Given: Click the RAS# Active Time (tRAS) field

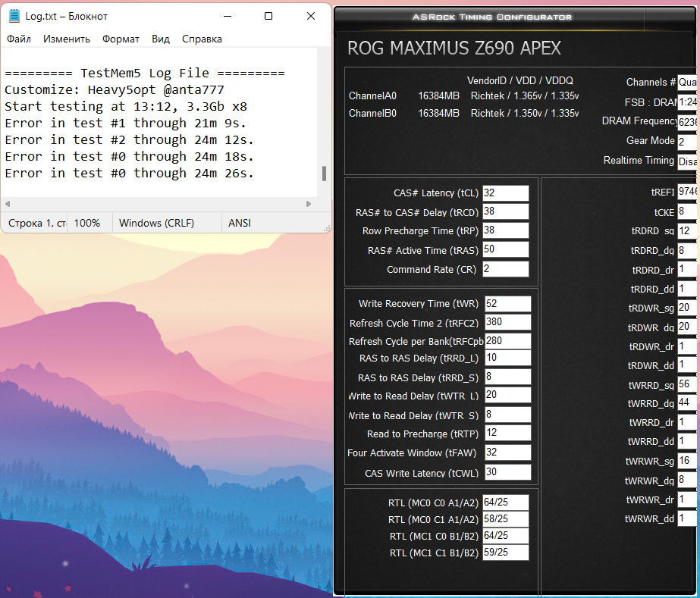Looking at the screenshot, I should point(505,249).
